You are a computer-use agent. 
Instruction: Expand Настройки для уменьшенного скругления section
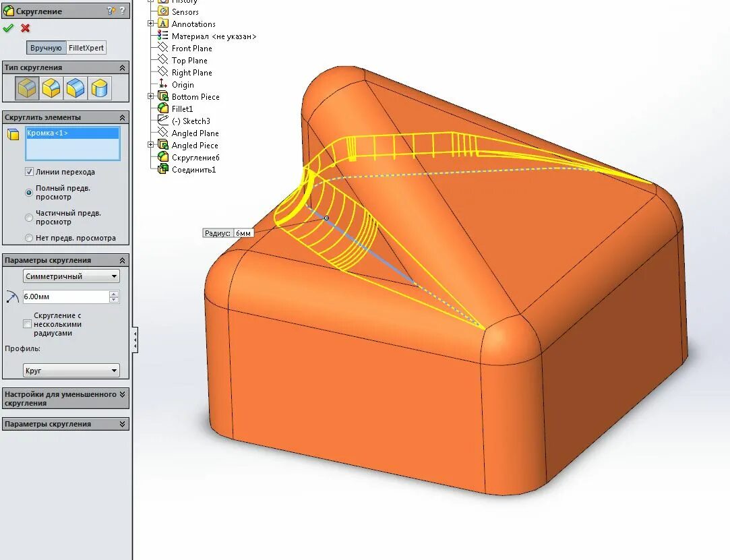(123, 394)
